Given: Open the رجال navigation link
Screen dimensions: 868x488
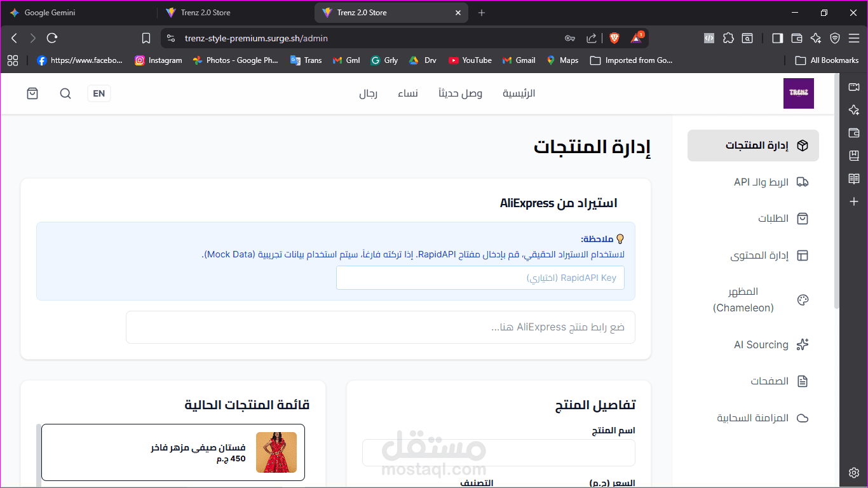Looking at the screenshot, I should click(x=368, y=93).
